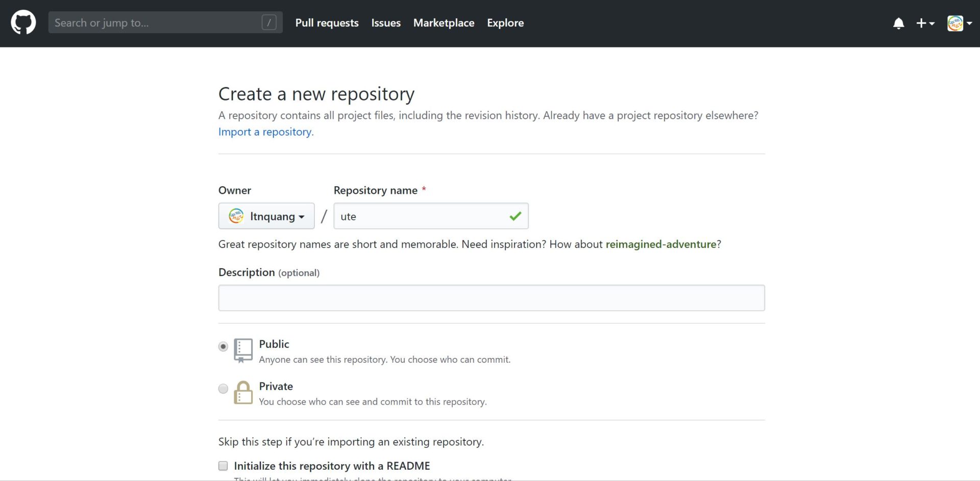Click the Repository name text field

[x=421, y=216]
